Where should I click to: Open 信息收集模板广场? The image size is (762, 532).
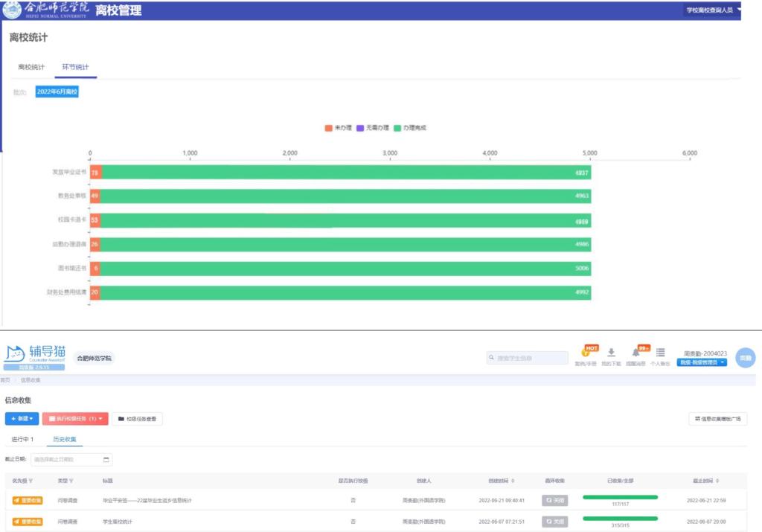tap(717, 419)
